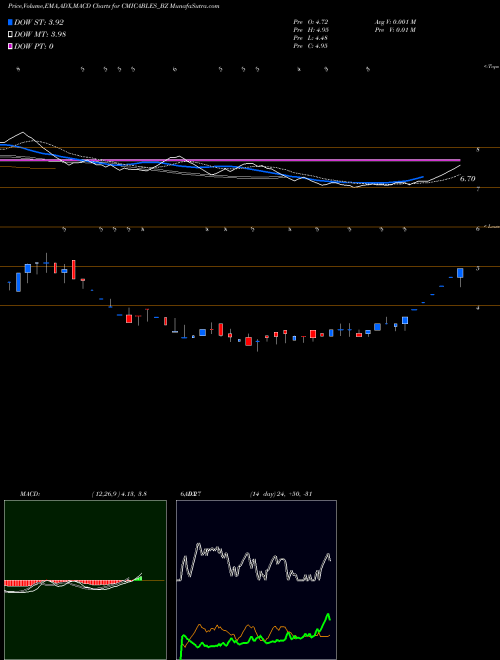Open the green MACD histogram panel
The image size is (500, 660).
tap(85, 580)
